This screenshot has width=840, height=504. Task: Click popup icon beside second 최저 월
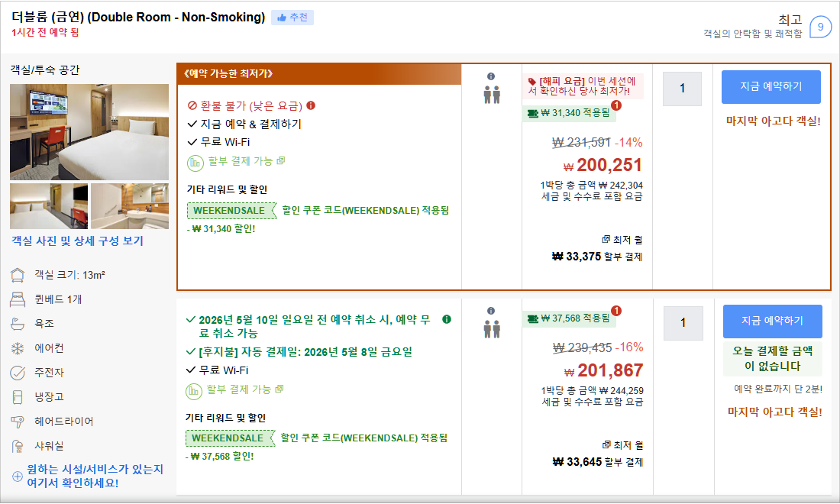click(606, 444)
